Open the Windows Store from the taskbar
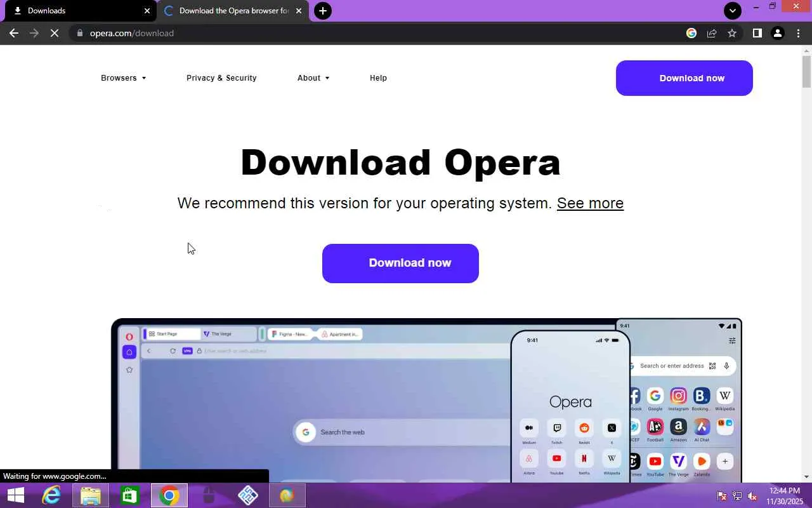 point(130,495)
